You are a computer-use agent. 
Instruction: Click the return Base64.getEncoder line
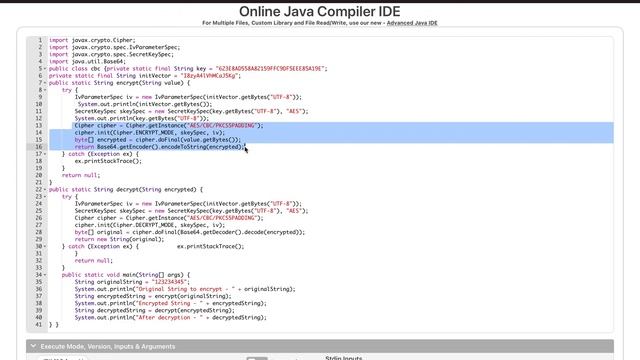159,147
